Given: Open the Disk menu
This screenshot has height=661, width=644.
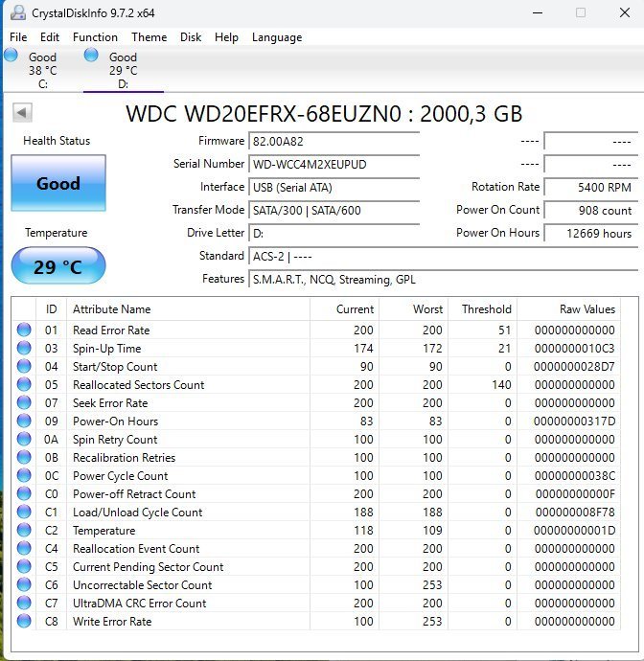Looking at the screenshot, I should [x=191, y=37].
